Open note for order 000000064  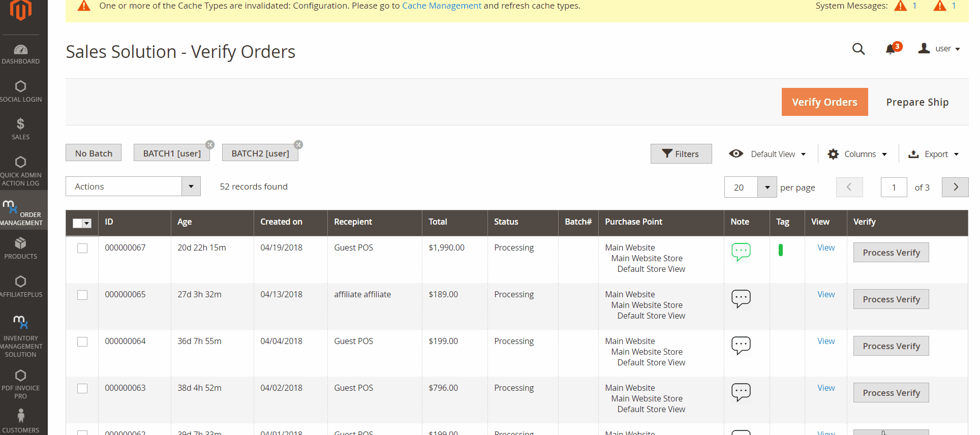[x=741, y=346]
